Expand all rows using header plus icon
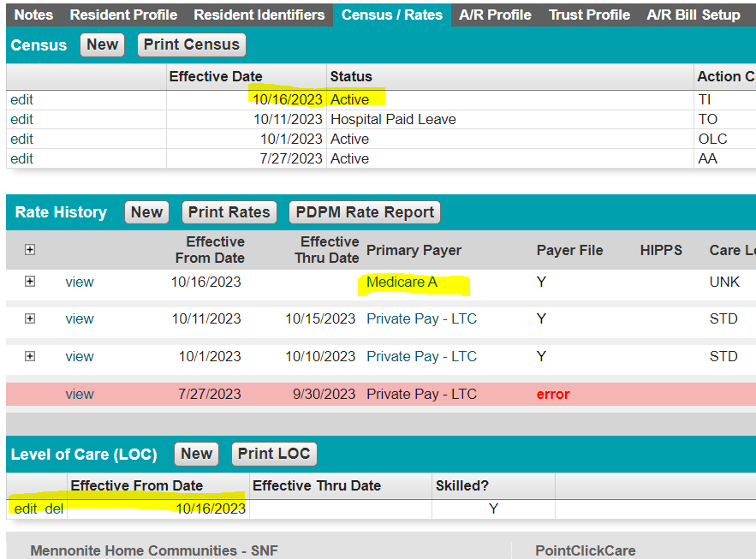 tap(30, 250)
